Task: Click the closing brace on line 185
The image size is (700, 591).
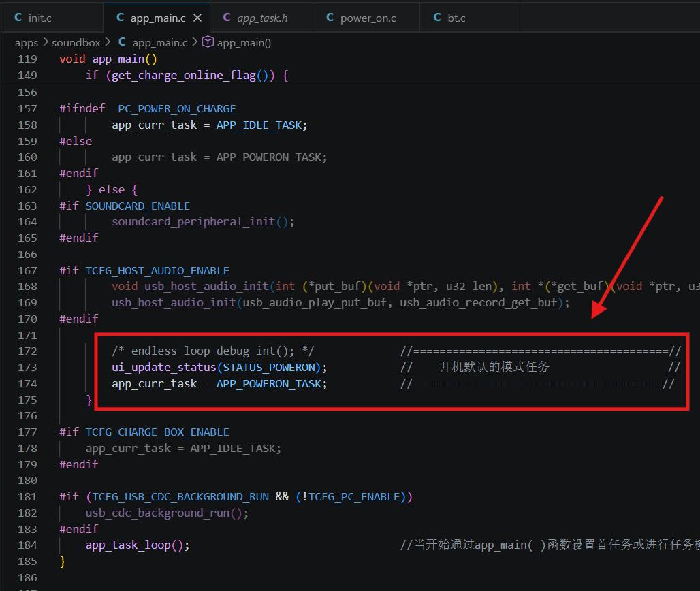Action: (x=63, y=562)
